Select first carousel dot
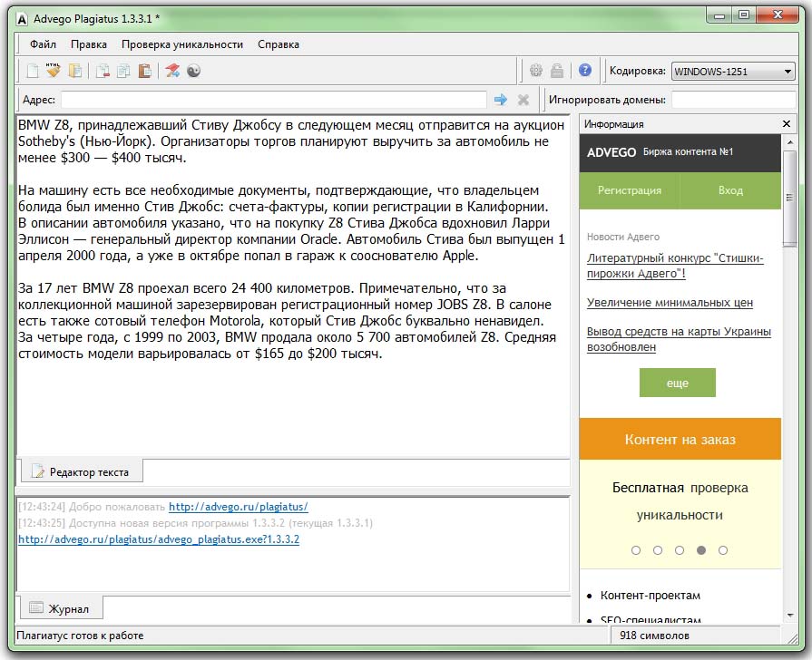The height and width of the screenshot is (660, 812). 636,550
